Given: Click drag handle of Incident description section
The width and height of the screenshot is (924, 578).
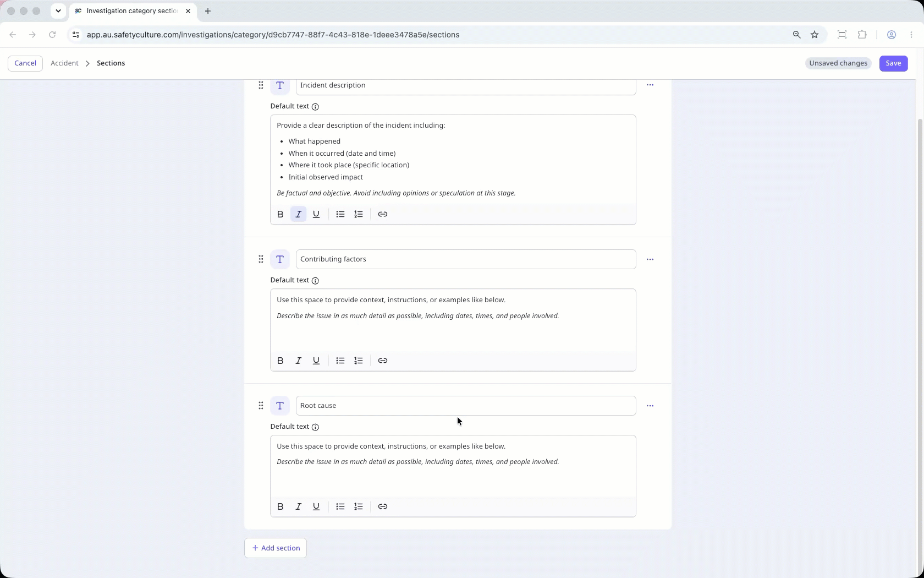Looking at the screenshot, I should pyautogui.click(x=261, y=85).
